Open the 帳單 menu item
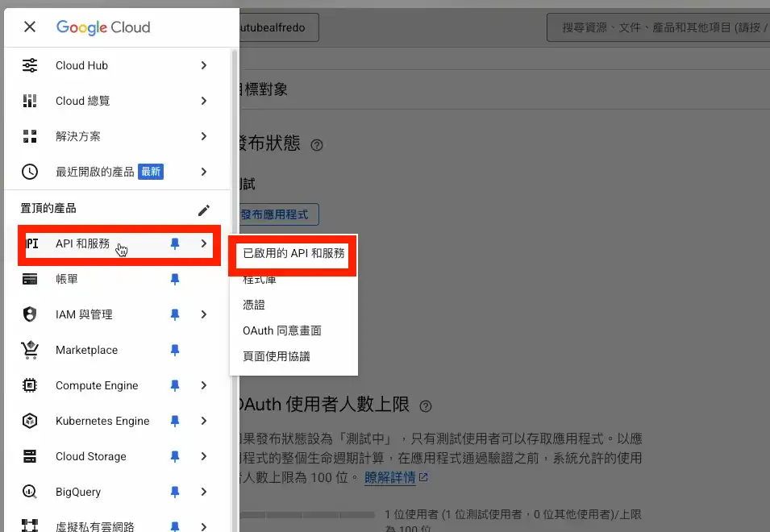The width and height of the screenshot is (770, 532). [117, 279]
